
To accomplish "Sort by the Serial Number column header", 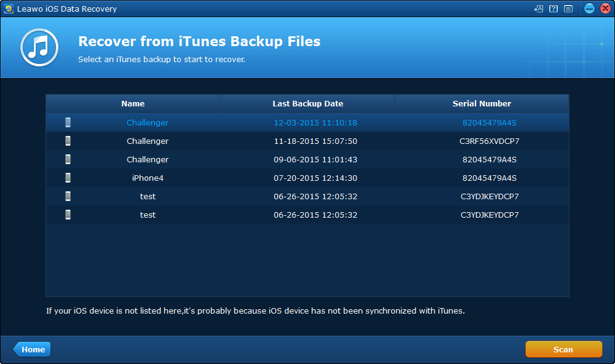I will click(482, 103).
